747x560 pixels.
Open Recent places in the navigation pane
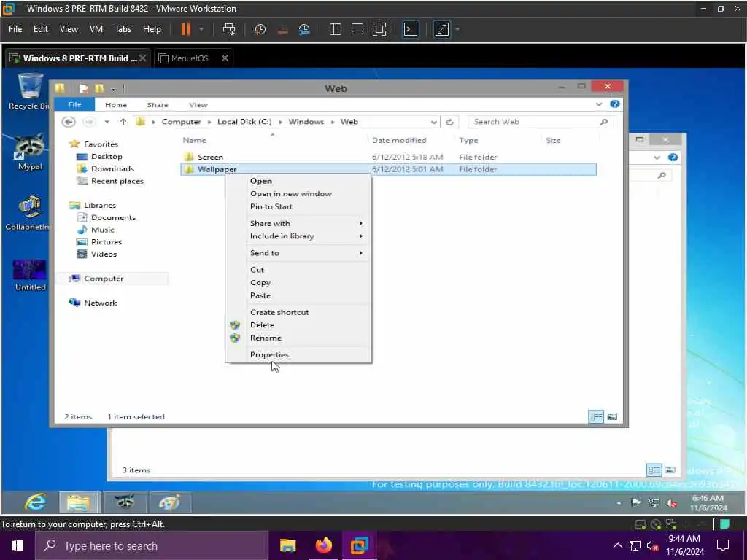[x=117, y=181]
